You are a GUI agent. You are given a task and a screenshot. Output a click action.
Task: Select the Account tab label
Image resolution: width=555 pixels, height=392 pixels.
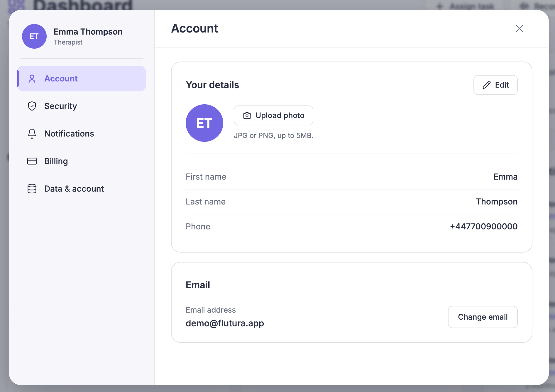pos(61,79)
